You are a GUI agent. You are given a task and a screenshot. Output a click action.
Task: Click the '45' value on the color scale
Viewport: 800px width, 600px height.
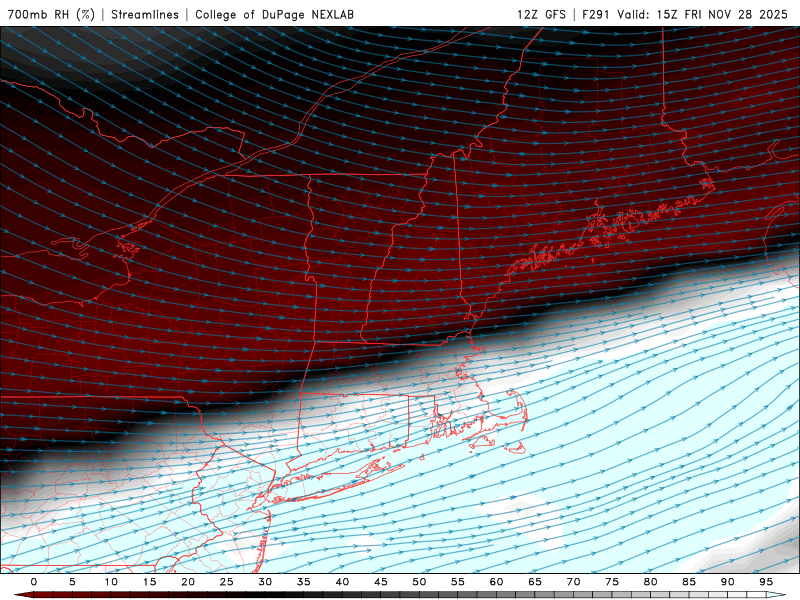381,582
